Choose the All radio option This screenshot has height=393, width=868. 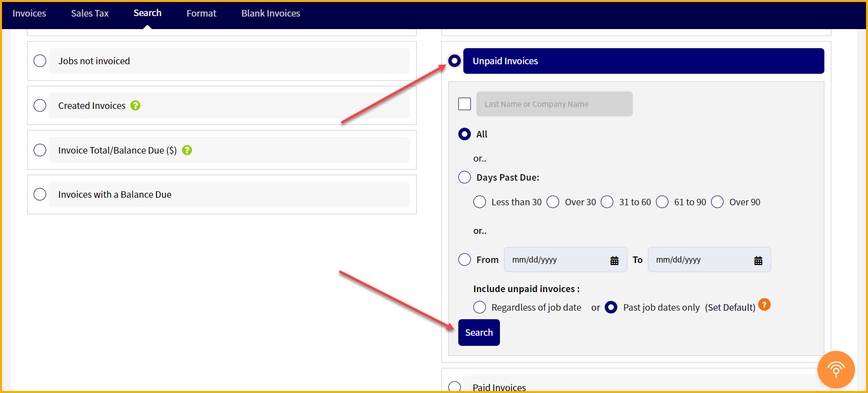(x=465, y=134)
